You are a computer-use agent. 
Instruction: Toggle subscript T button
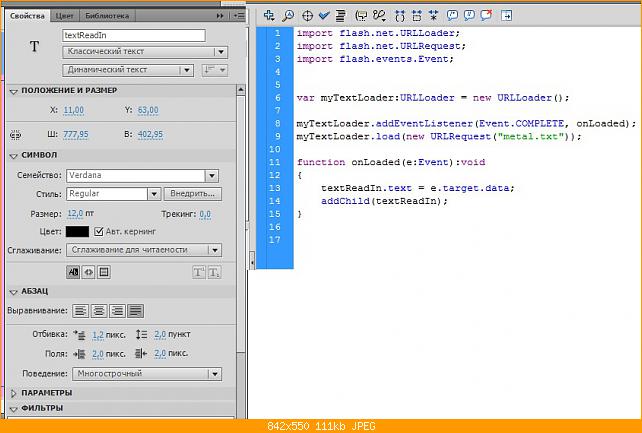pyautogui.click(x=214, y=272)
